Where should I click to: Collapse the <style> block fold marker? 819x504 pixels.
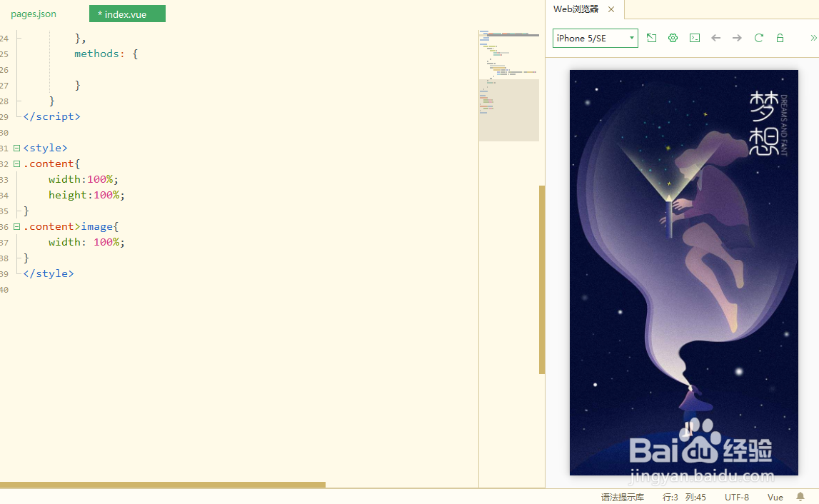pyautogui.click(x=16, y=148)
